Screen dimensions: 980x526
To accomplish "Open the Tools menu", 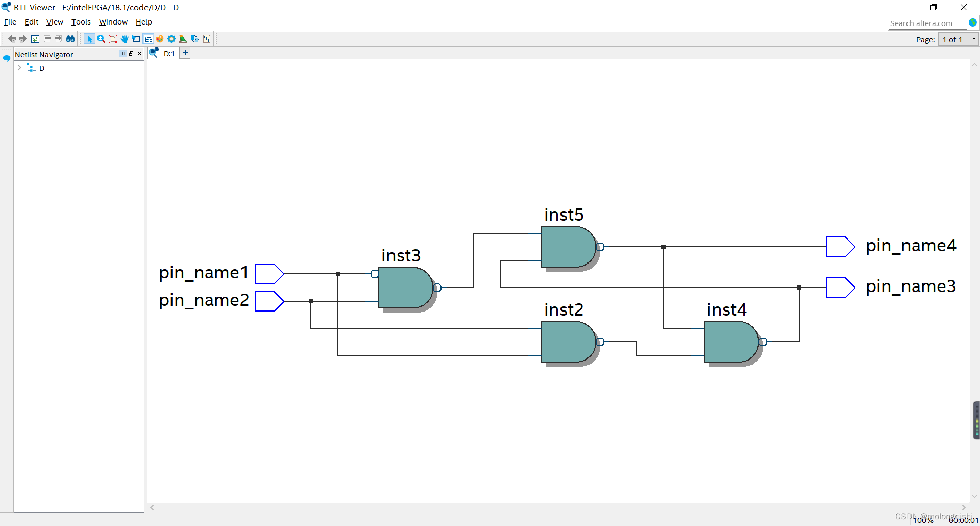I will pos(81,22).
